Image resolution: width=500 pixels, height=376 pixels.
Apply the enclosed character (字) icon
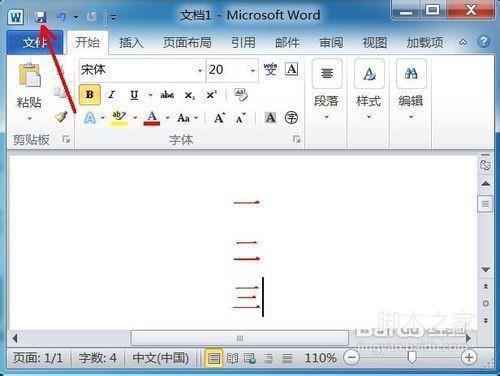click(x=291, y=118)
